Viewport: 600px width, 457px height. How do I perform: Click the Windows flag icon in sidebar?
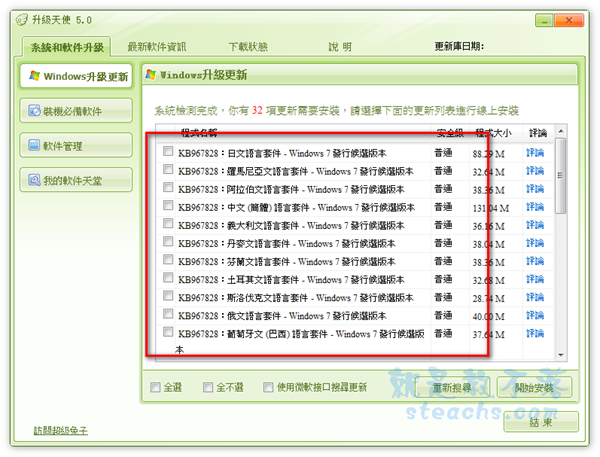click(34, 76)
